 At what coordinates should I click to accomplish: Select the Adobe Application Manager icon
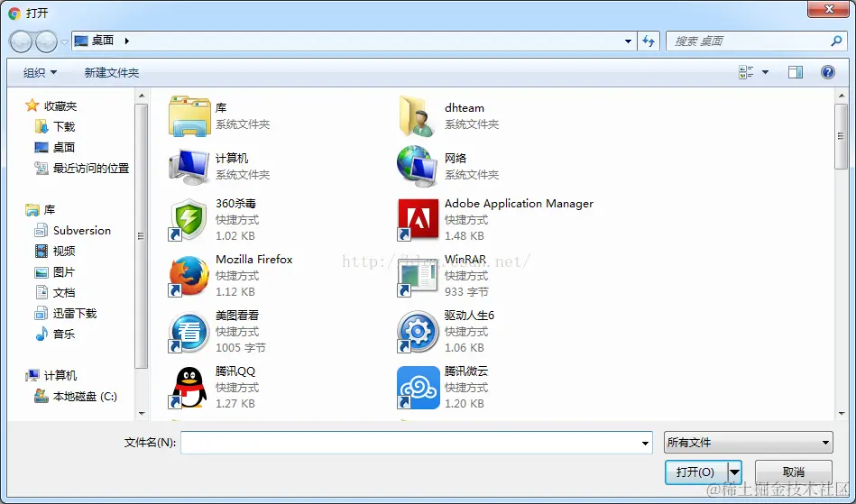coord(418,220)
